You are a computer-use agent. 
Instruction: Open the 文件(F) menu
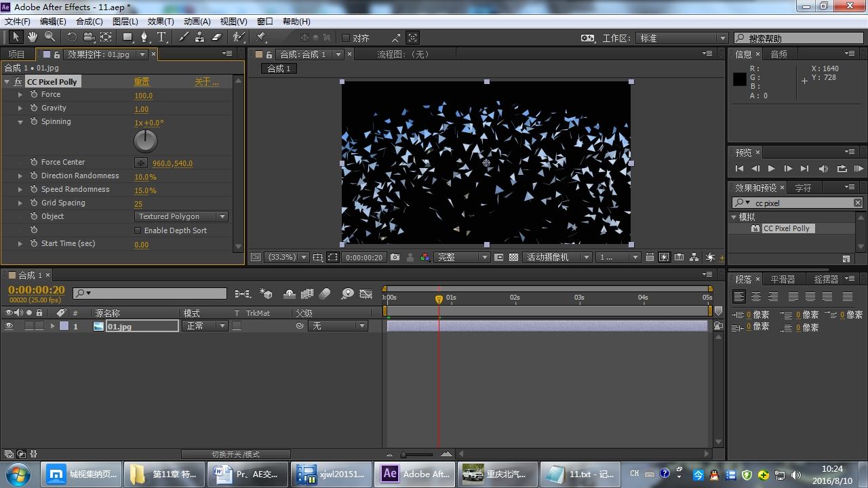point(18,22)
